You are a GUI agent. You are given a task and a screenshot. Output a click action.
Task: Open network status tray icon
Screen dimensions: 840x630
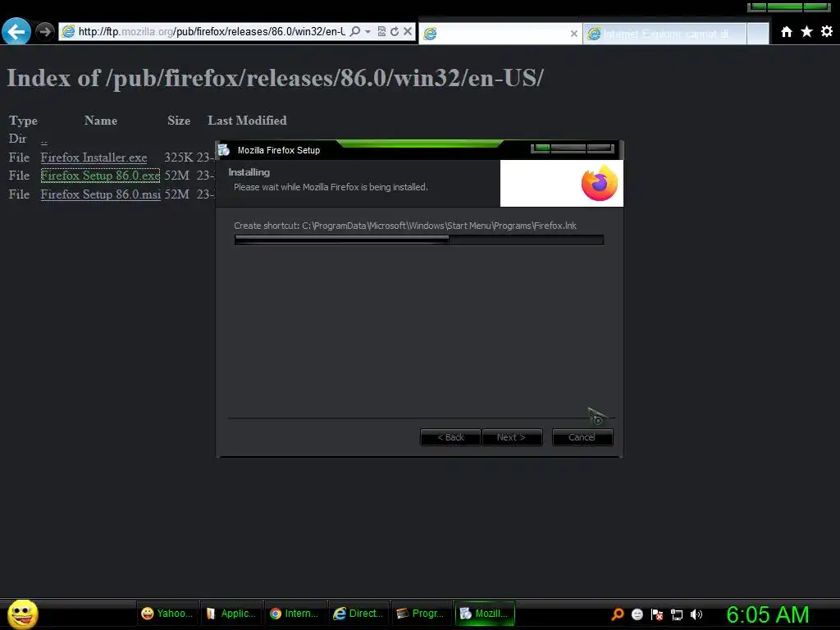click(x=677, y=614)
